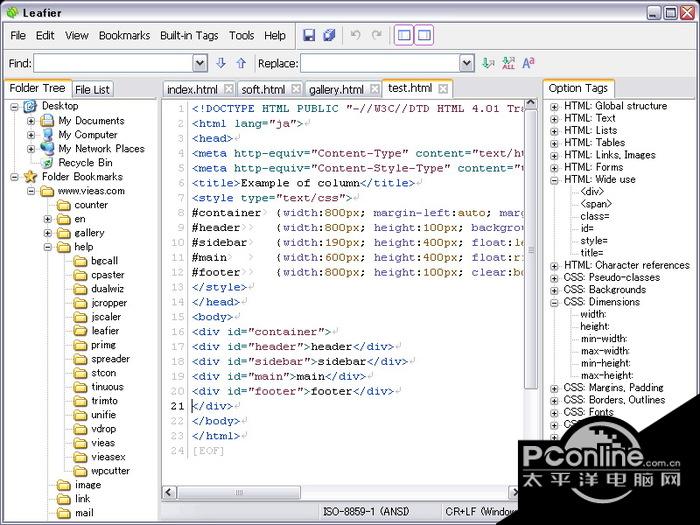Viewport: 700px width, 525px height.
Task: Click the Desktop icon in folder tree
Action: pyautogui.click(x=30, y=106)
